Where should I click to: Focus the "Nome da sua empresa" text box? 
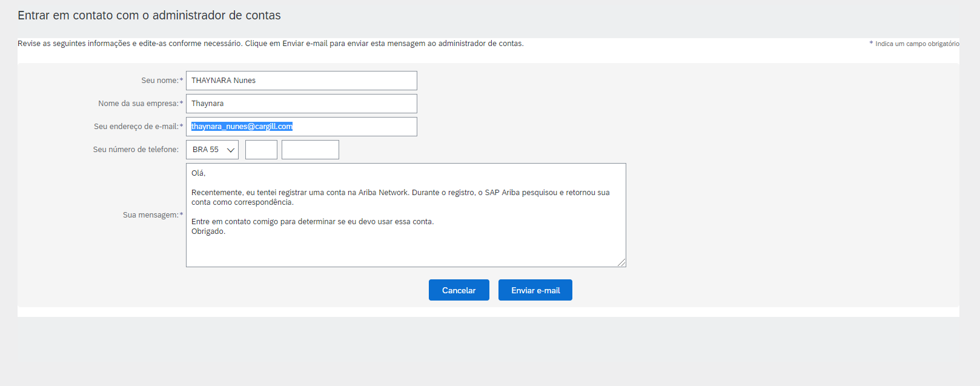[x=301, y=104]
